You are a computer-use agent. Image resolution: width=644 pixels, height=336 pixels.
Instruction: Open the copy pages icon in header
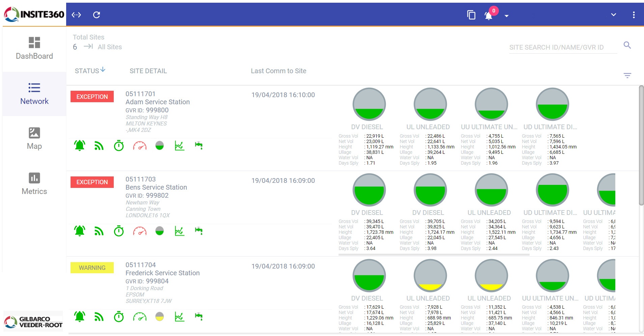(x=471, y=15)
